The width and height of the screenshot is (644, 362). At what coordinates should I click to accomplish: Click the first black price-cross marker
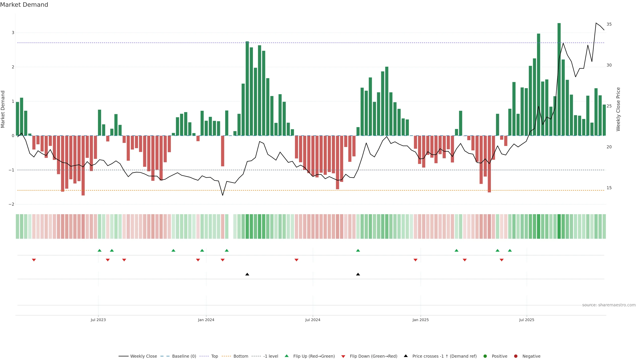click(x=247, y=274)
